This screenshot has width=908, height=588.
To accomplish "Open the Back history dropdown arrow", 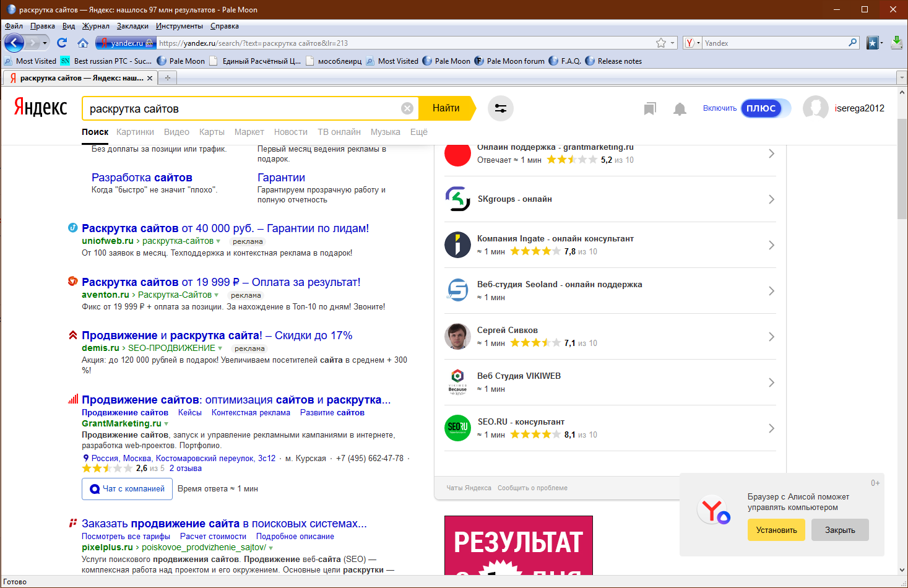I will coord(45,43).
